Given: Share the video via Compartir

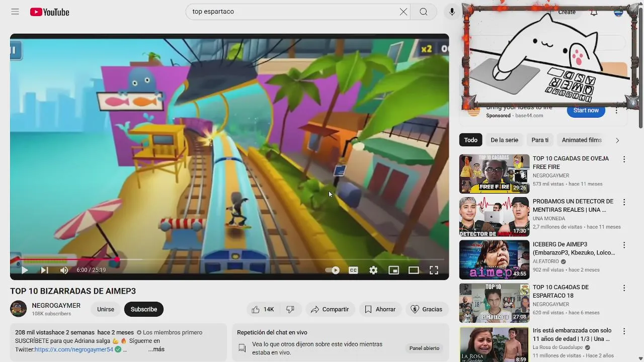Looking at the screenshot, I should (330, 309).
